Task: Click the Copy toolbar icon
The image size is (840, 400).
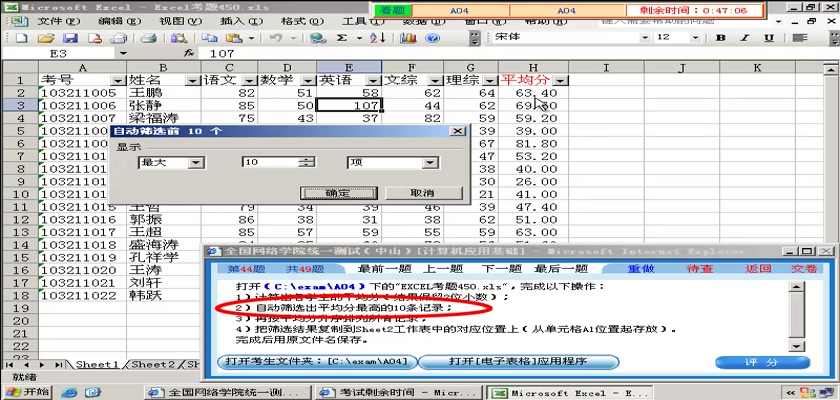Action: pyautogui.click(x=209, y=38)
